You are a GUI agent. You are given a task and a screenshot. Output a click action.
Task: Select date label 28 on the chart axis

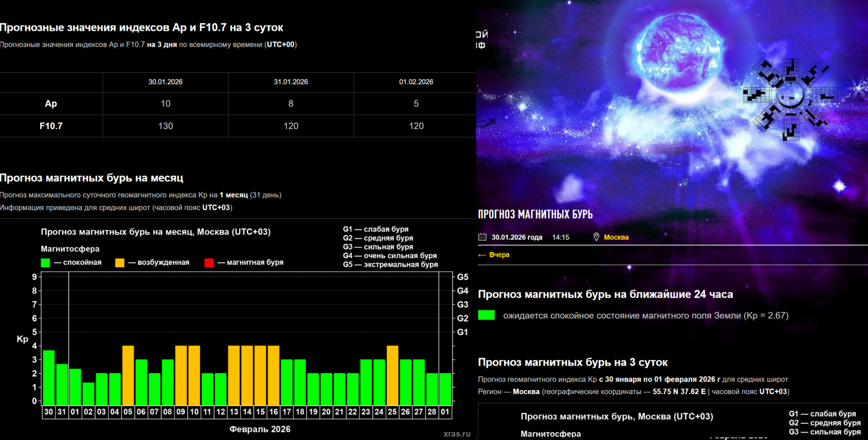click(432, 412)
